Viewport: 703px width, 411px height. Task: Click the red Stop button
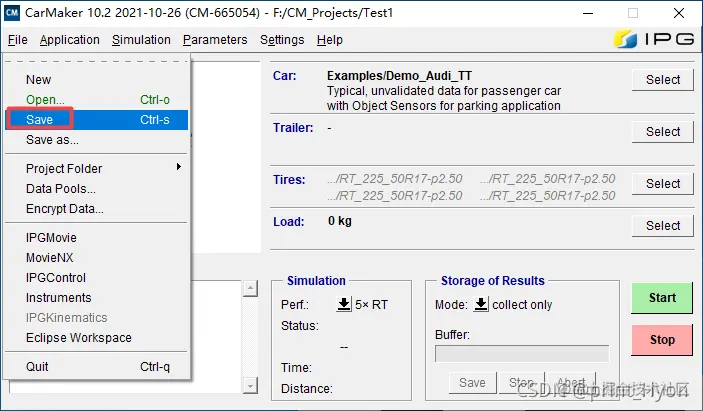(x=662, y=340)
